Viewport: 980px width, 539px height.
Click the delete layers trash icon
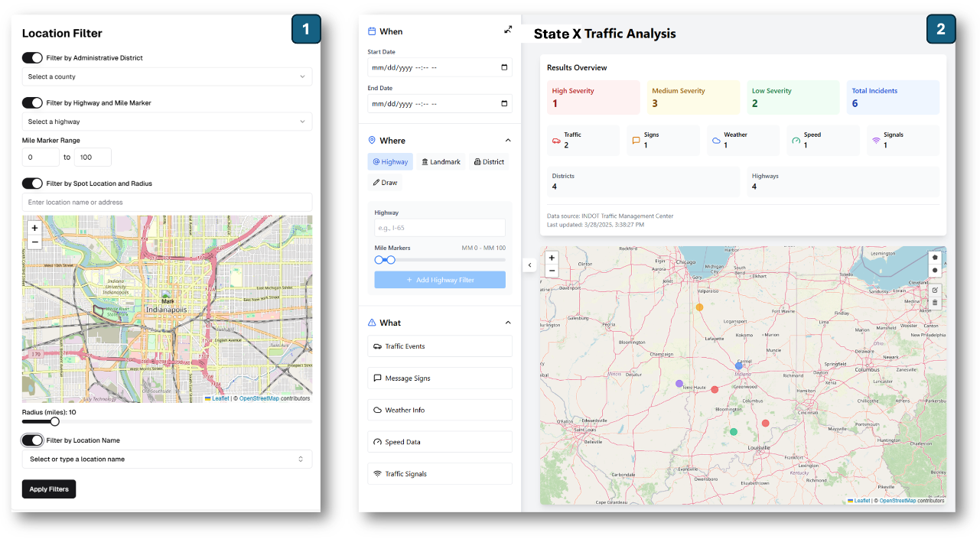point(935,303)
